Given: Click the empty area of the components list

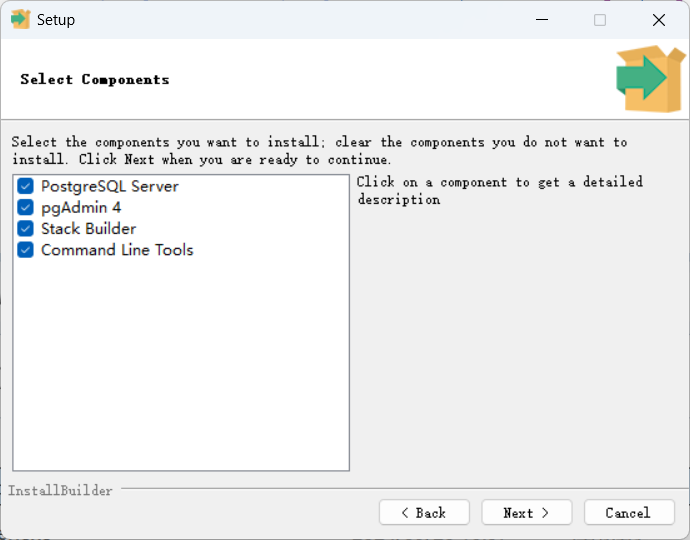Looking at the screenshot, I should click(180, 370).
